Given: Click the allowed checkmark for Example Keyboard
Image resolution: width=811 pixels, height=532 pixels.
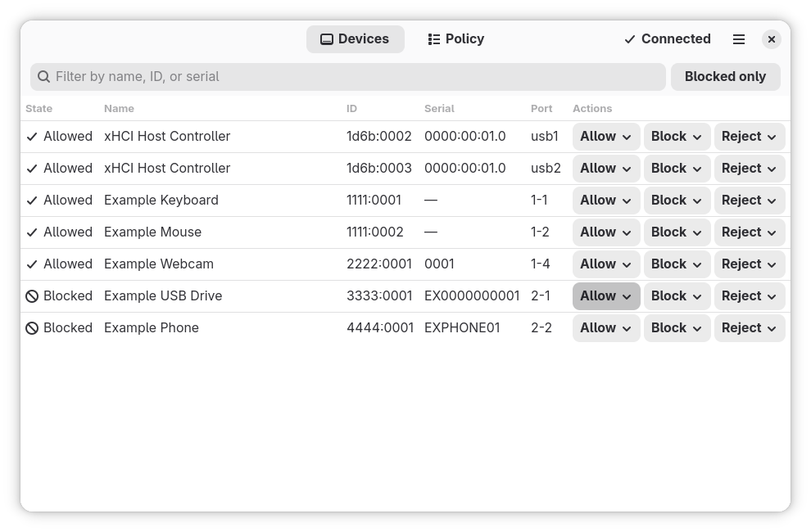Looking at the screenshot, I should coord(32,201).
